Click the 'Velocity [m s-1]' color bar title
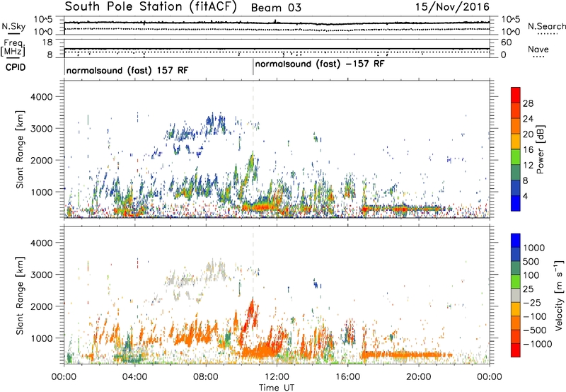Image resolution: width=566 pixels, height=392 pixels. [559, 295]
